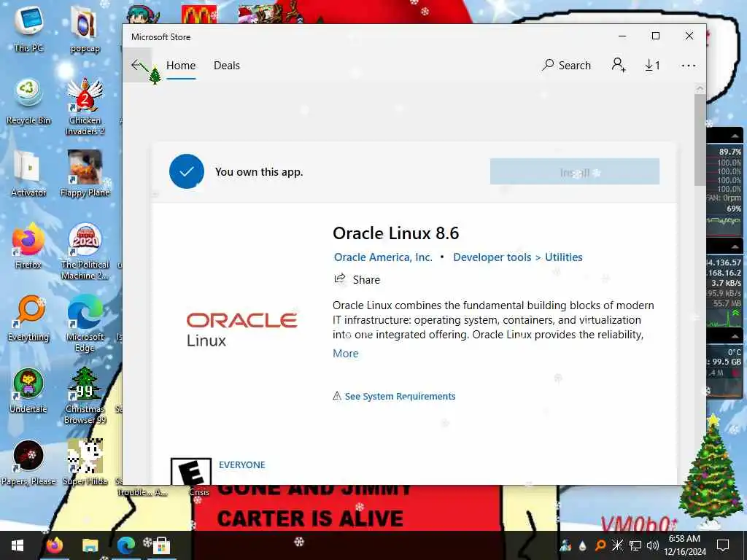
Task: Open the notification center icon
Action: (723, 545)
